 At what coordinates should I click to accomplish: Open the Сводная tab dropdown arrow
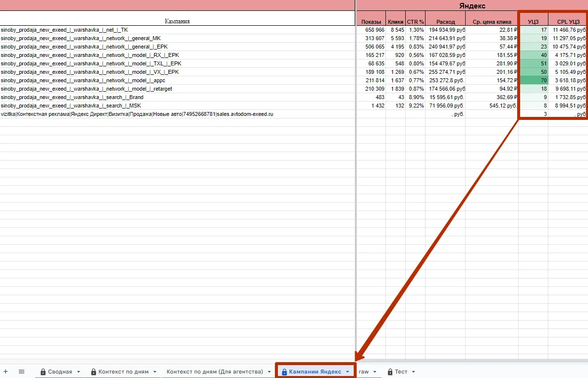(x=79, y=372)
